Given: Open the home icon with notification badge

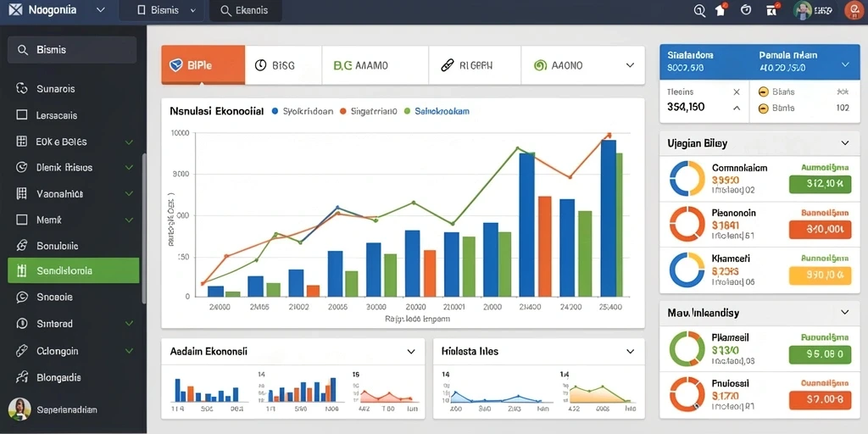Looking at the screenshot, I should 721,10.
